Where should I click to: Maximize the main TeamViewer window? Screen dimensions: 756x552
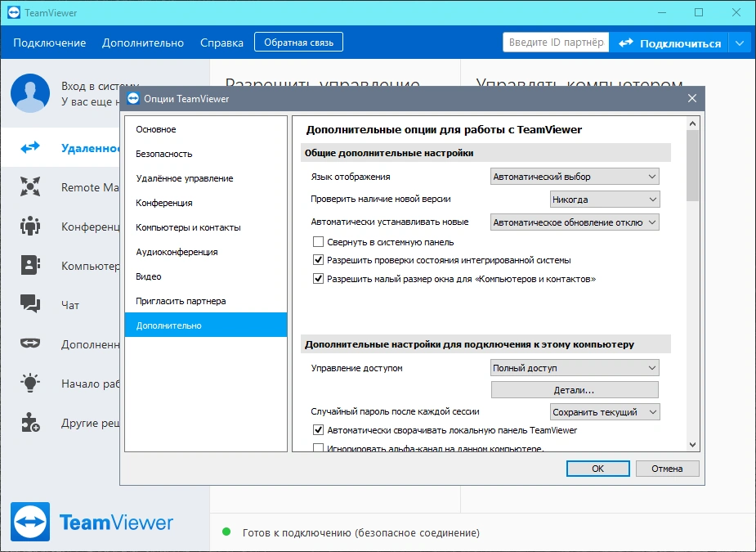point(699,12)
